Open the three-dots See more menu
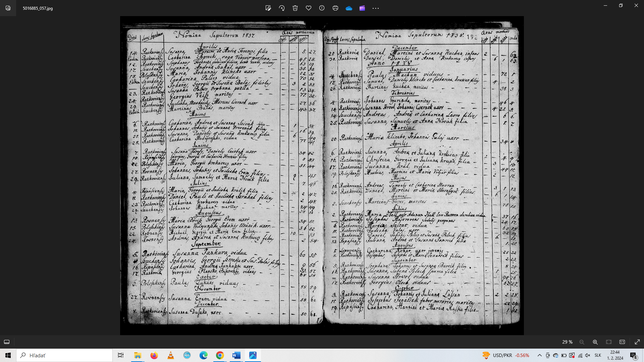This screenshot has height=362, width=644. [x=376, y=8]
